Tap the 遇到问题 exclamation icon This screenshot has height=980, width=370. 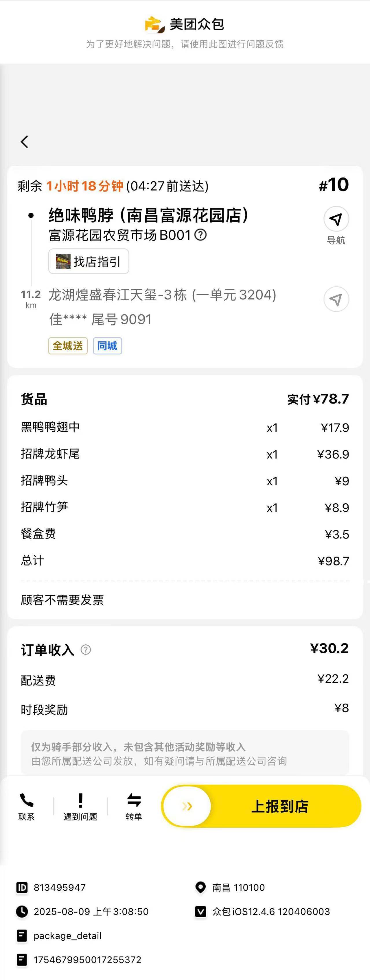coord(80,800)
